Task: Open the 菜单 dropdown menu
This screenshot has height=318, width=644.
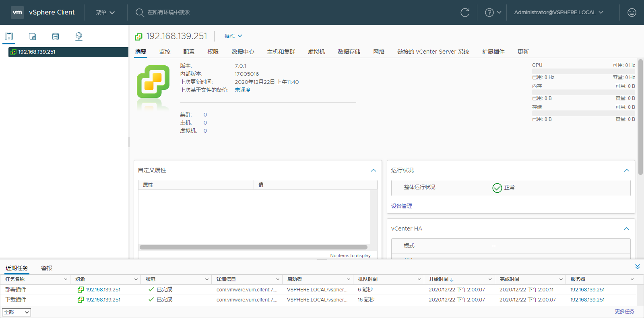Action: (x=105, y=12)
